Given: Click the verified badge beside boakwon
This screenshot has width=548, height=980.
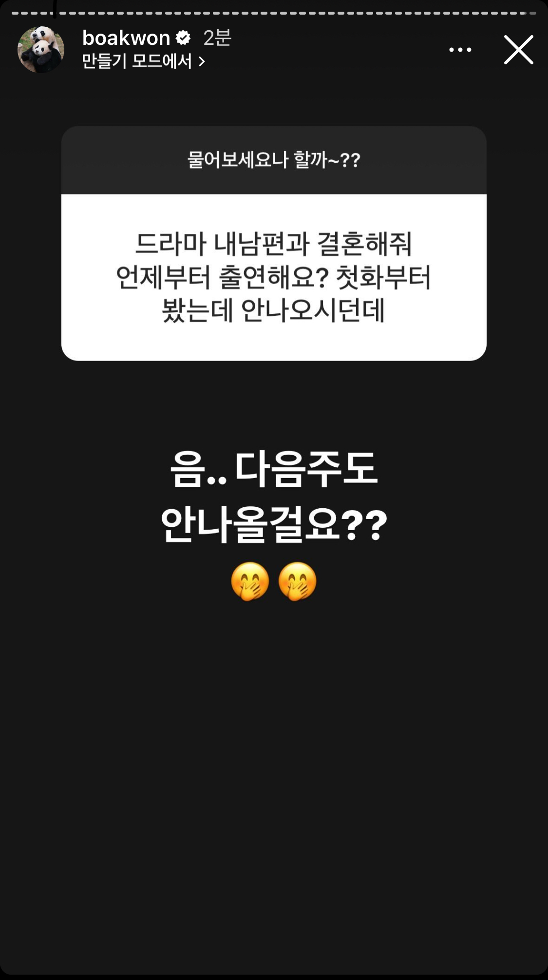Looking at the screenshot, I should pos(184,38).
